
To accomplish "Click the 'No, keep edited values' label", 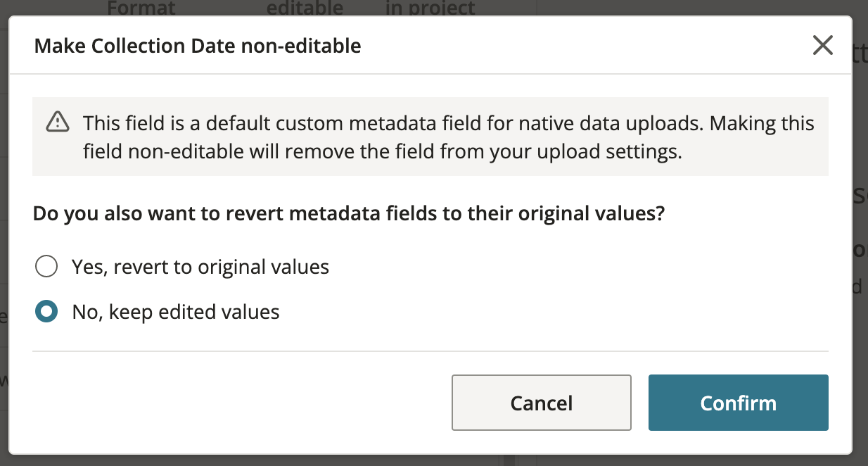I will coord(176,312).
